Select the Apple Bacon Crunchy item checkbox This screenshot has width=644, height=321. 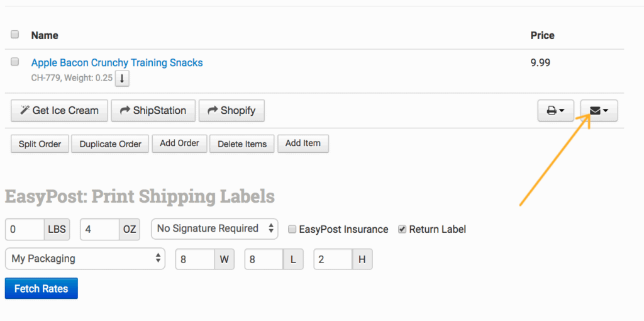point(15,62)
